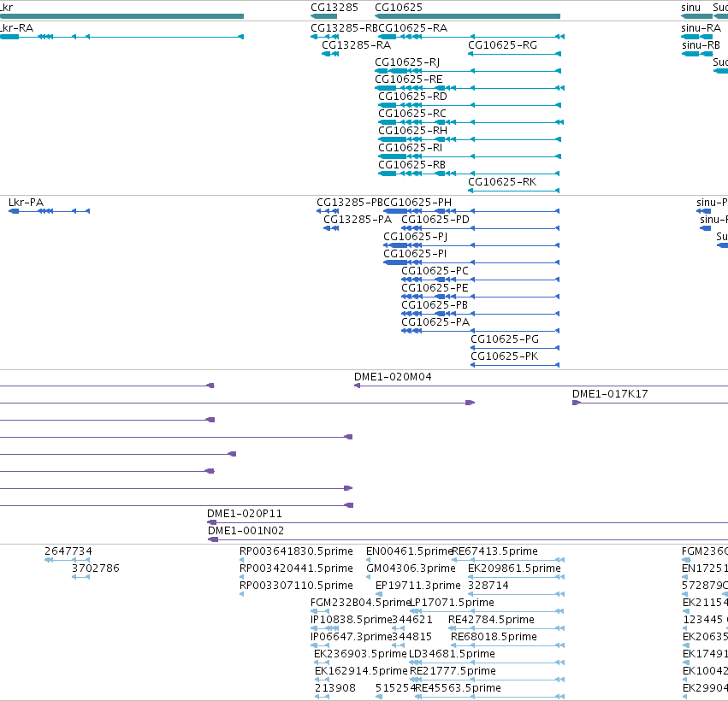Select BAC clone DME1-001N02
Viewport: 728px width, 701px height.
(x=246, y=531)
